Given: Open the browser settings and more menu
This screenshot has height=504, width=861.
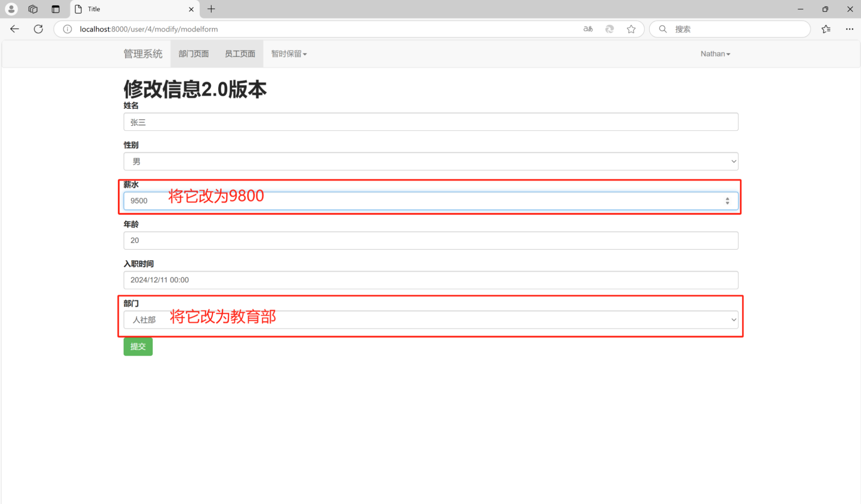Looking at the screenshot, I should pos(849,29).
